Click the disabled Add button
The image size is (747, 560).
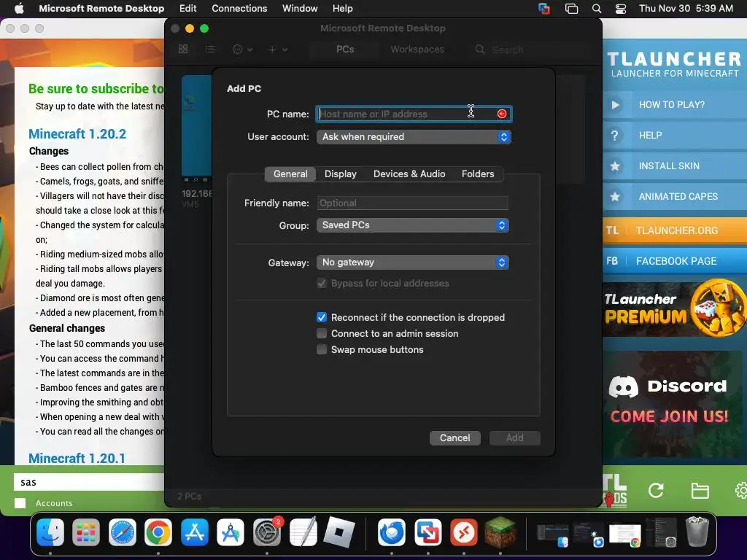click(514, 438)
